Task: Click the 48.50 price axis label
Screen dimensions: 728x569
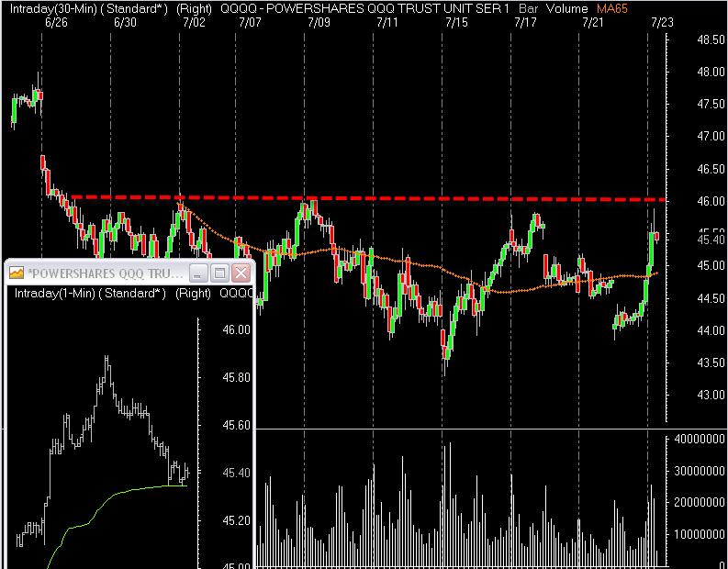Action: (x=711, y=39)
